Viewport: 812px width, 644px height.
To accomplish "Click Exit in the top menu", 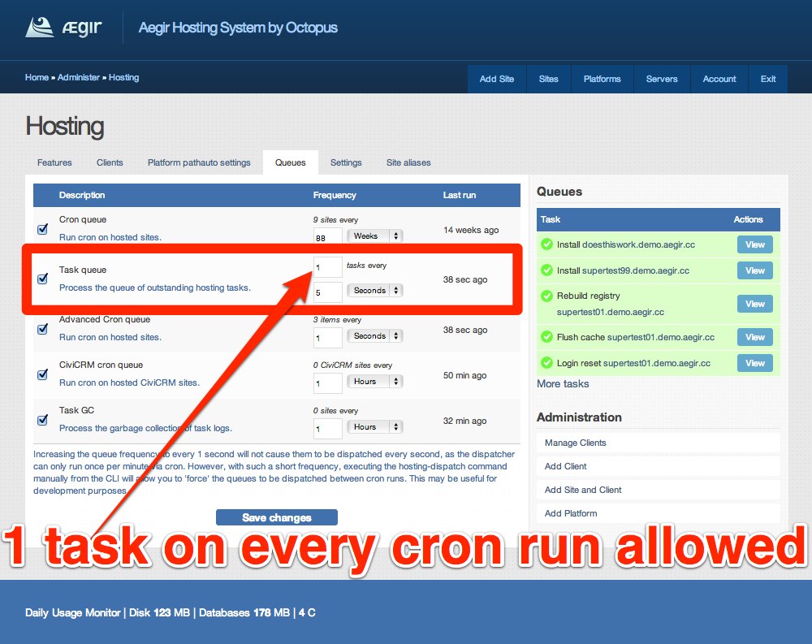I will [x=768, y=79].
